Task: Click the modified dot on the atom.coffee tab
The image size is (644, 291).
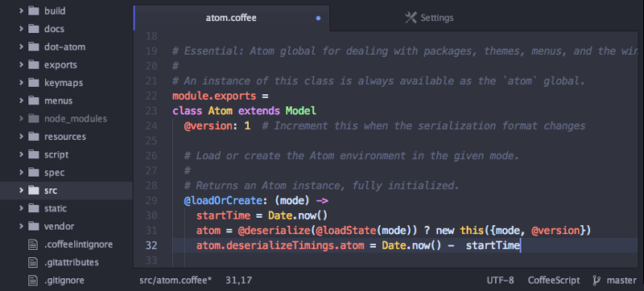Action: pos(318,18)
